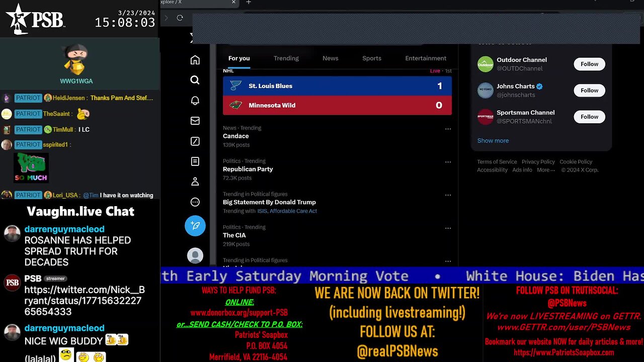Click the @SPORTSMANchnl handle

tap(524, 121)
